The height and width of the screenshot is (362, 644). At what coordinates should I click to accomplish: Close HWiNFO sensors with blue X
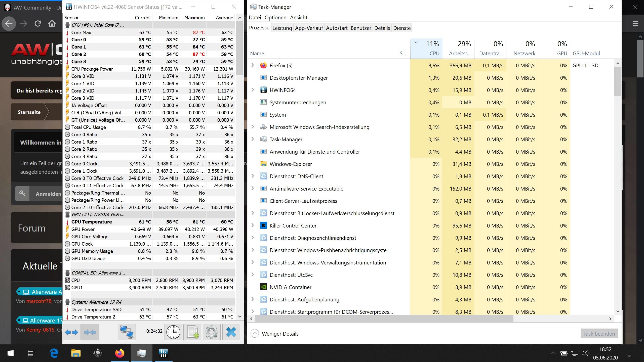231,332
